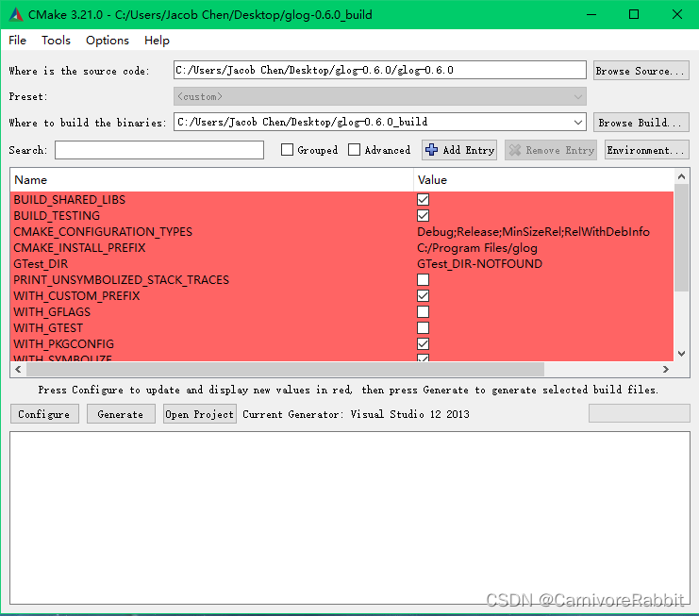699x616 pixels.
Task: Select the WITH_PKGCONFIG row name
Action: tap(64, 344)
